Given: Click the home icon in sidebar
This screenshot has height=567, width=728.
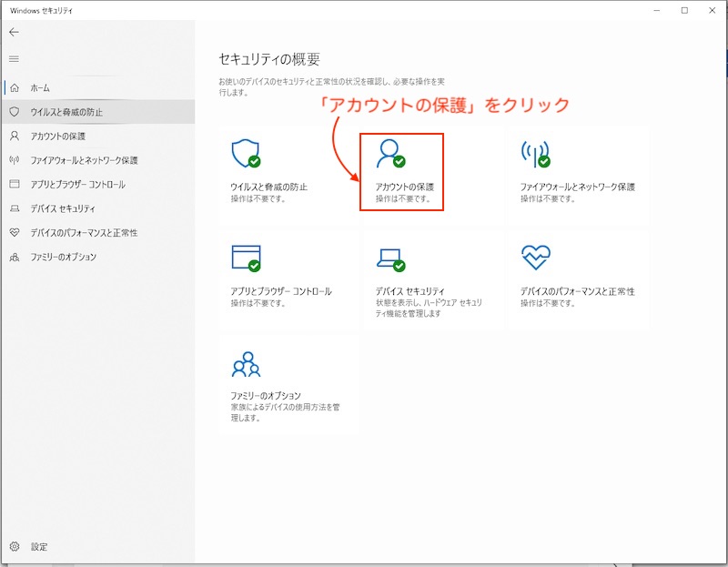Looking at the screenshot, I should click(15, 87).
